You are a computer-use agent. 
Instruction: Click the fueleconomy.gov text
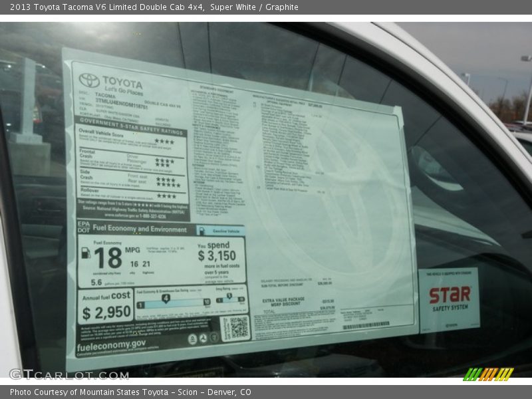tap(111, 345)
